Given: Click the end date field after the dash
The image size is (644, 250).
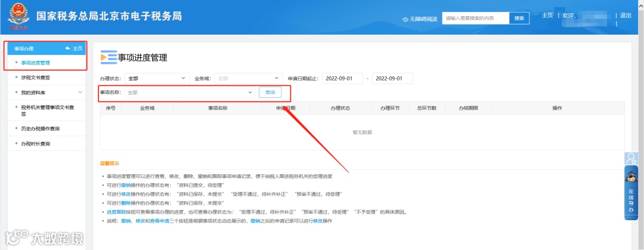Looking at the screenshot, I should coord(392,78).
